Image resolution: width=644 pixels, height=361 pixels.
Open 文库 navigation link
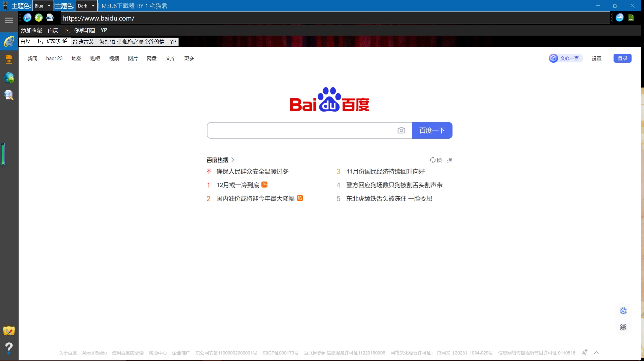click(x=170, y=58)
